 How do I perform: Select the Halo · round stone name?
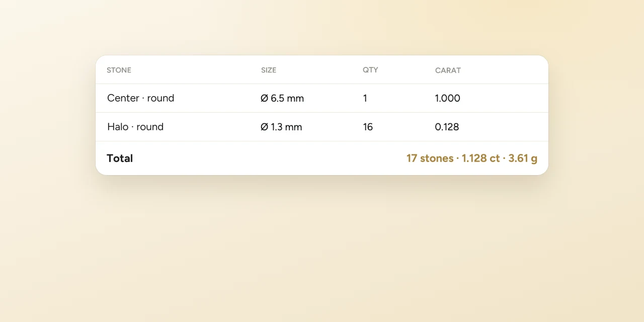tap(135, 127)
